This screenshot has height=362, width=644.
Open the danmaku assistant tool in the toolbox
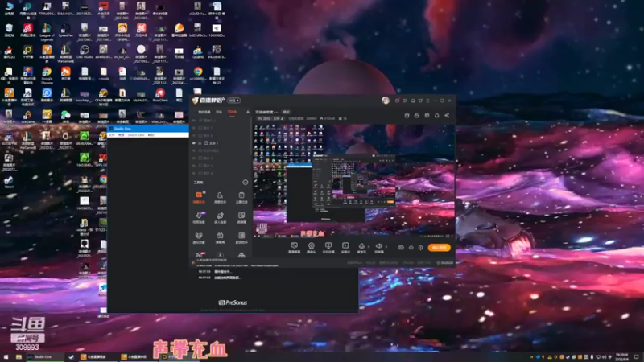coord(199,197)
